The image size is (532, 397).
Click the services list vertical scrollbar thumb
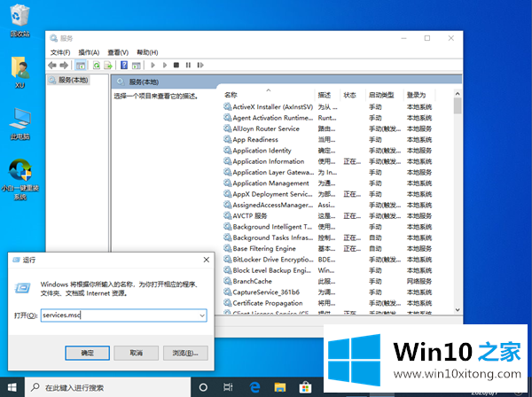458,105
